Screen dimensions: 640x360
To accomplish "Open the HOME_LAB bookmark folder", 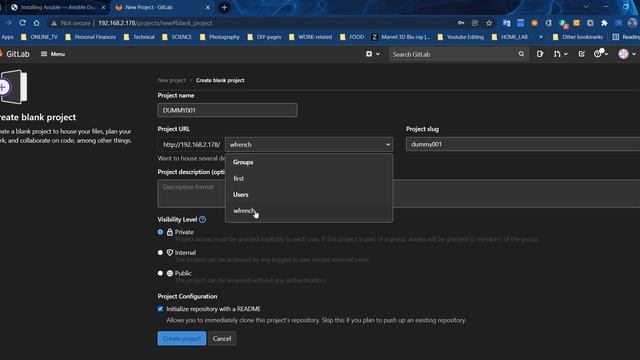I will point(510,37).
